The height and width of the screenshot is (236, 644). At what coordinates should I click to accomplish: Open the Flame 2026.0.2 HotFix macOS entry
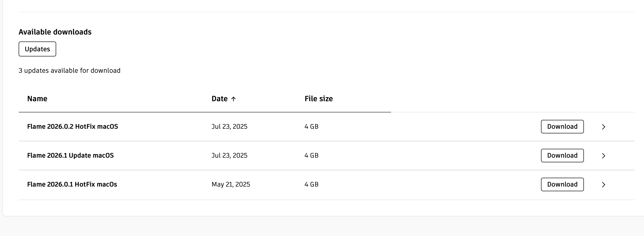[x=72, y=127]
